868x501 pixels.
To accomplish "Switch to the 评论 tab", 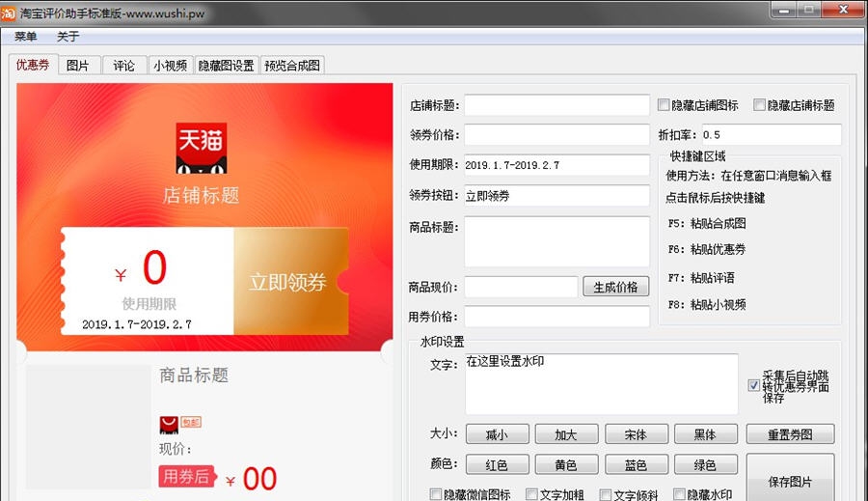I will click(124, 66).
